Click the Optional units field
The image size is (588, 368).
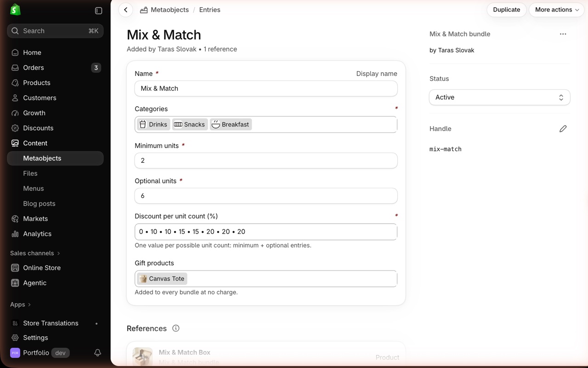pos(266,196)
